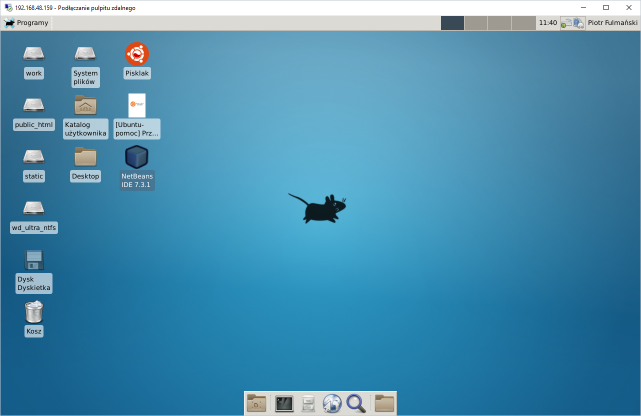Click the 'Katalog użytkownika' label text
This screenshot has height=416, width=641.
tap(85, 129)
